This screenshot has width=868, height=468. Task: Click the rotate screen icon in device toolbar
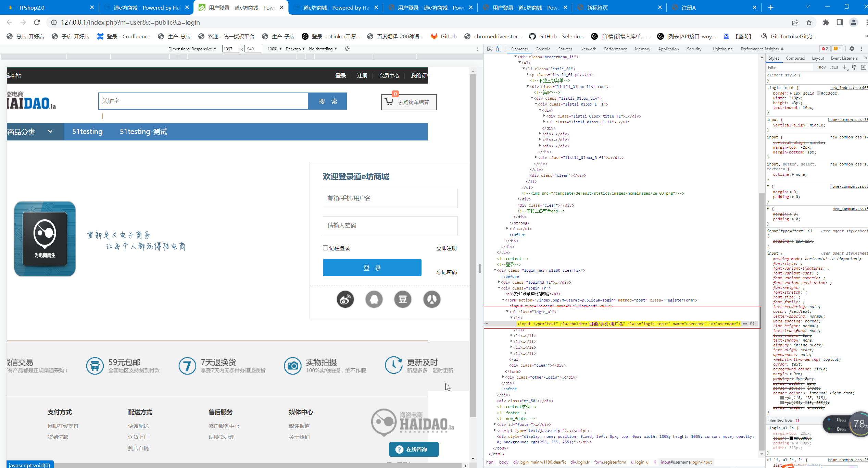pyautogui.click(x=347, y=49)
